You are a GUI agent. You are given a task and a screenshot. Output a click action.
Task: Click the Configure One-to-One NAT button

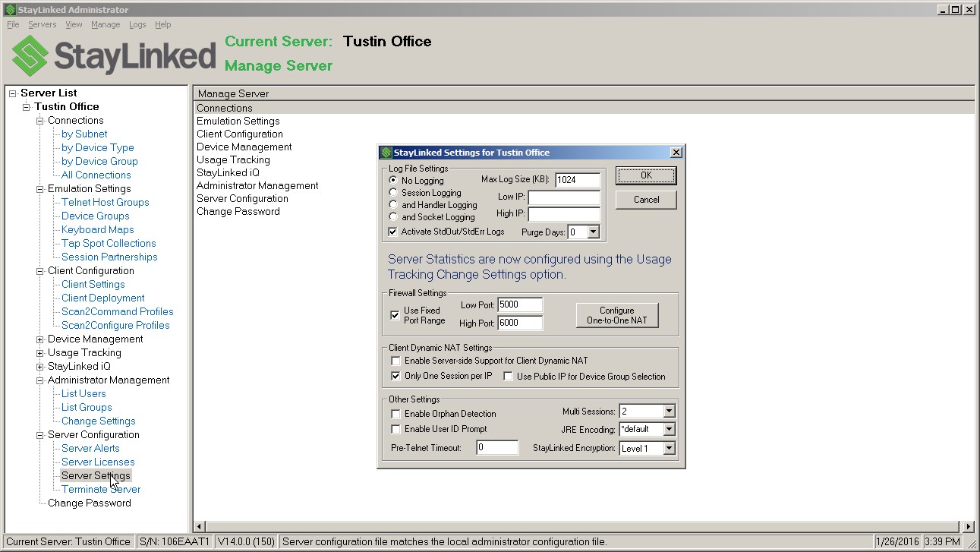(617, 314)
